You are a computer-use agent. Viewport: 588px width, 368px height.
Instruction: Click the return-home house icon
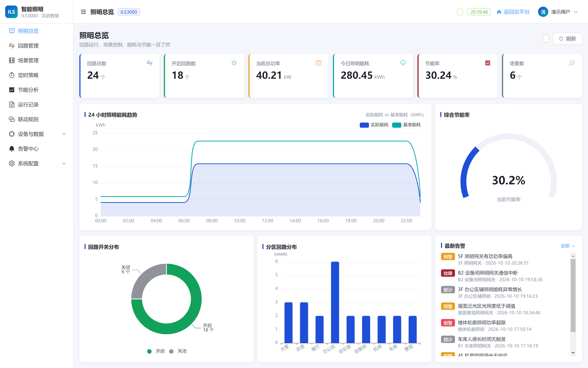click(499, 12)
